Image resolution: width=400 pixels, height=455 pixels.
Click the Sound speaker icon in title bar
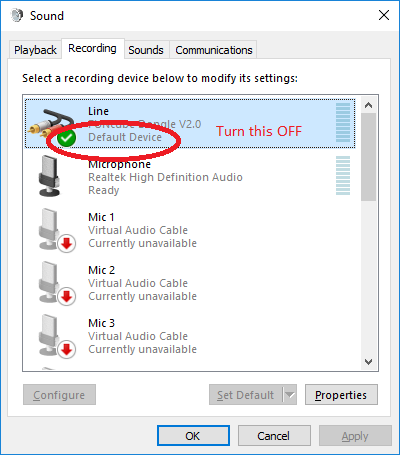[x=17, y=15]
